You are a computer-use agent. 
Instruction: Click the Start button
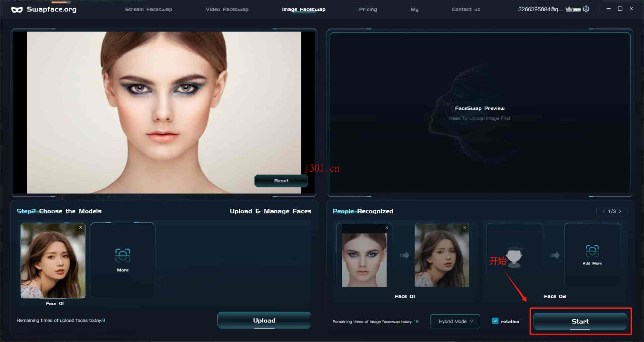tap(580, 321)
